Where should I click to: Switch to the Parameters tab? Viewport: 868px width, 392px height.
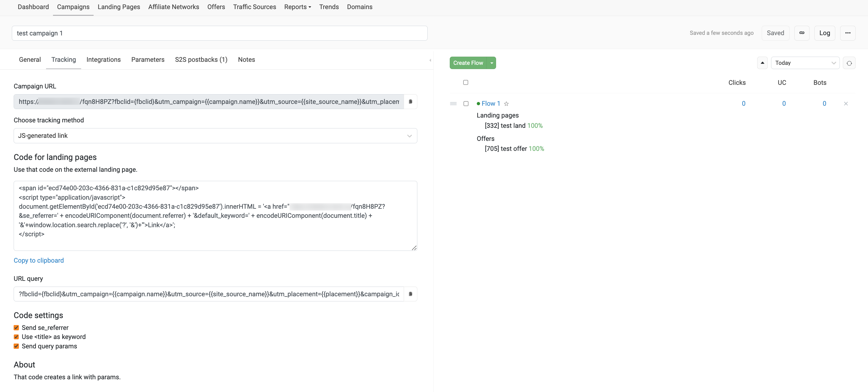[x=147, y=60]
